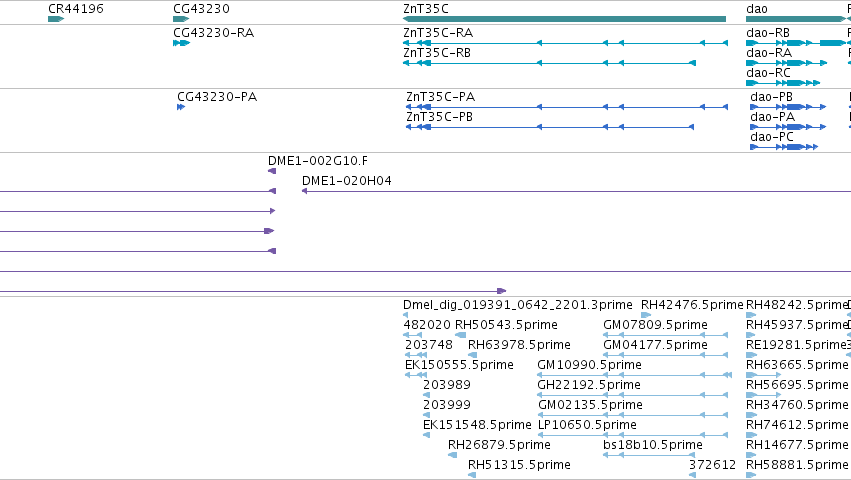Select the ZnT35C-PB protein label
Image resolution: width=851 pixels, height=480 pixels.
tap(440, 117)
